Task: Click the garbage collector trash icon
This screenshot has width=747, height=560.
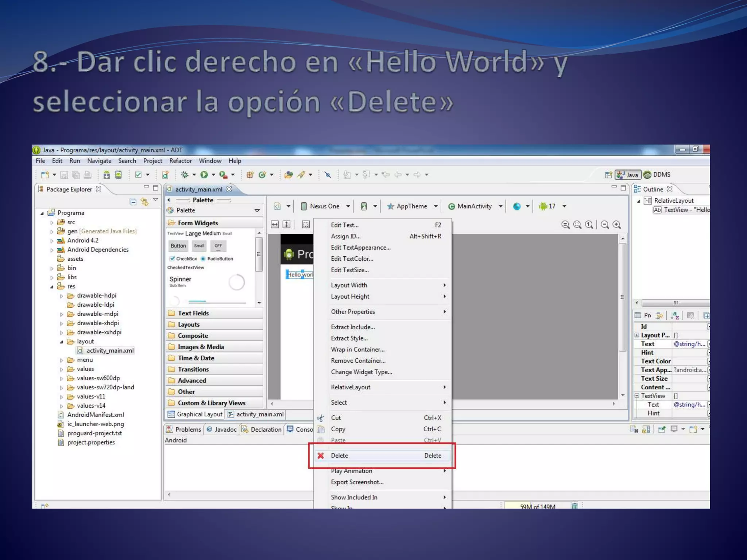Action: point(575,506)
